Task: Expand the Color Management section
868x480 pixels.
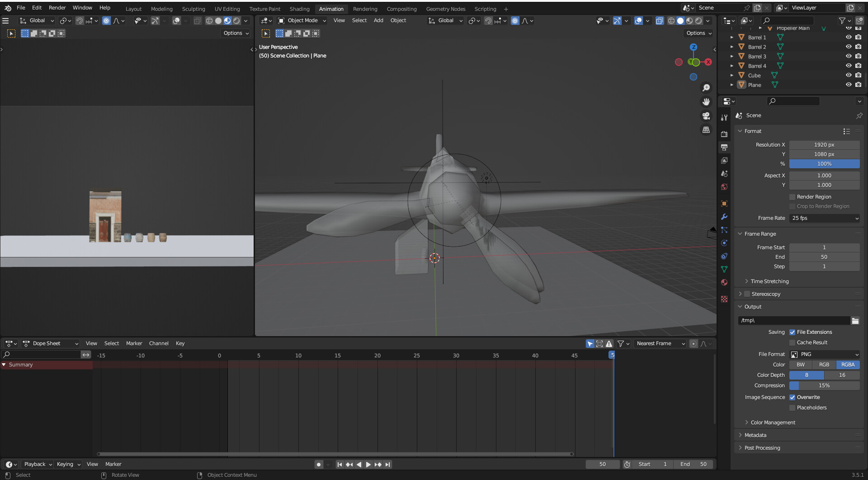Action: 772,422
